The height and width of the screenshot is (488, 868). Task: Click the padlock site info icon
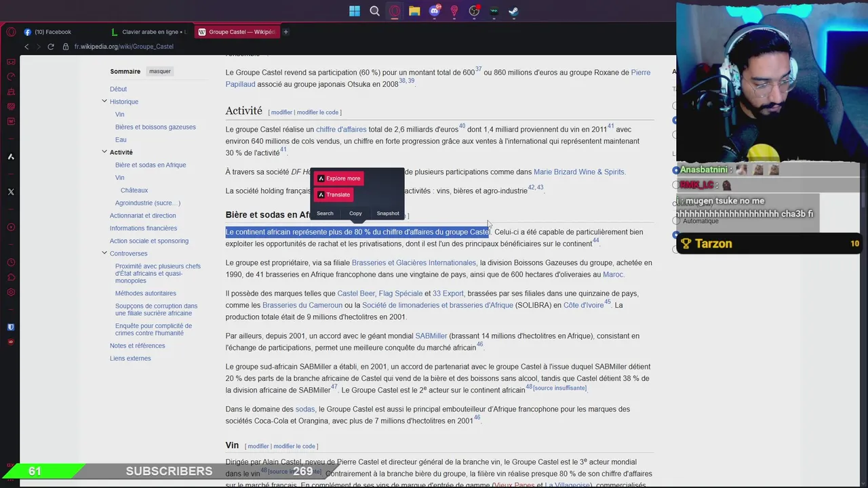(66, 47)
